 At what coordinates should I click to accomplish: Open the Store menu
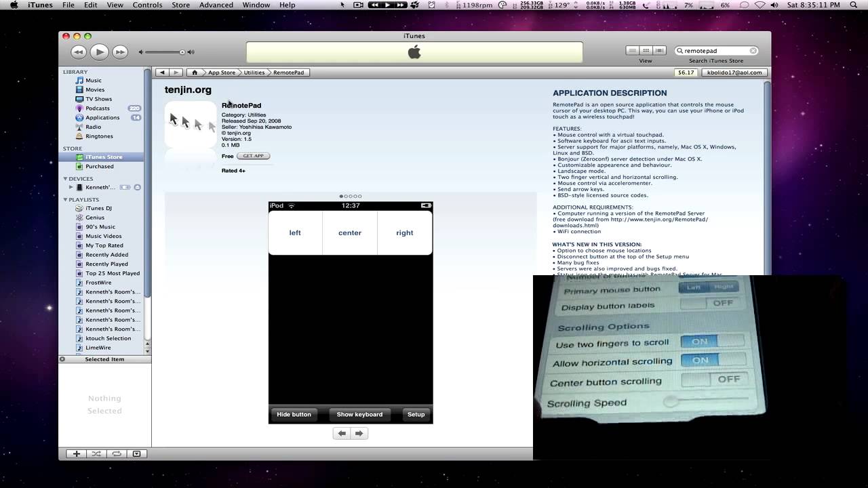coord(180,5)
